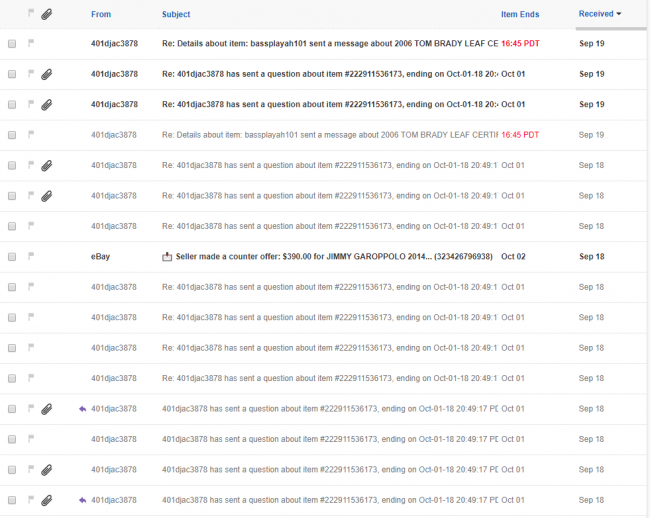Toggle the sort arrow next to Received
Screen dimensions: 650x518
(x=618, y=14)
